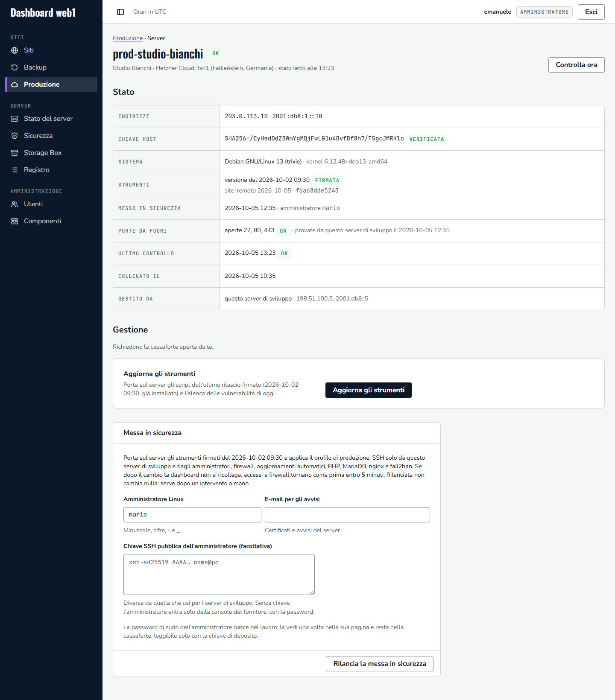Open the Siti menu entry
The image size is (615, 700).
pyautogui.click(x=51, y=50)
